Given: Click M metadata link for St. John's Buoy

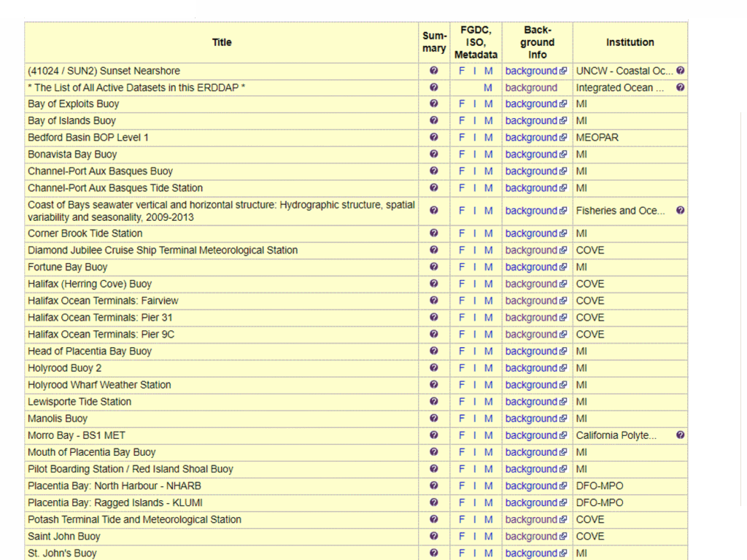Looking at the screenshot, I should point(488,553).
